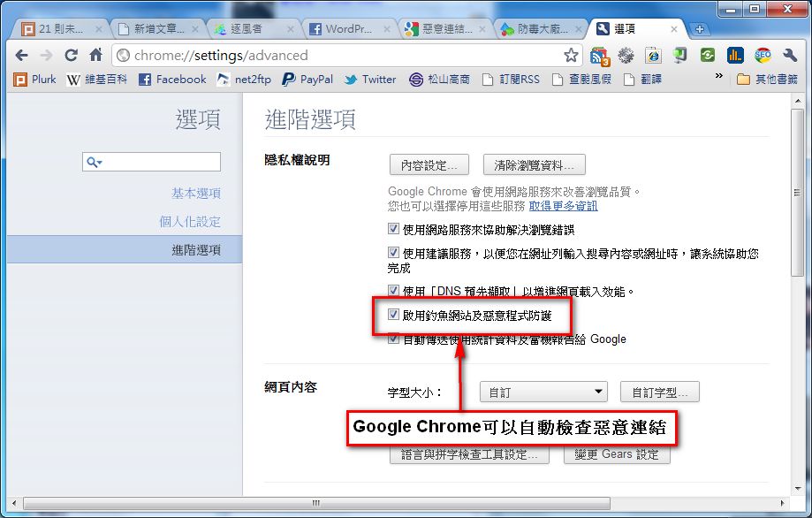Click the 自訂字型 button
This screenshot has height=518, width=812.
tap(660, 392)
